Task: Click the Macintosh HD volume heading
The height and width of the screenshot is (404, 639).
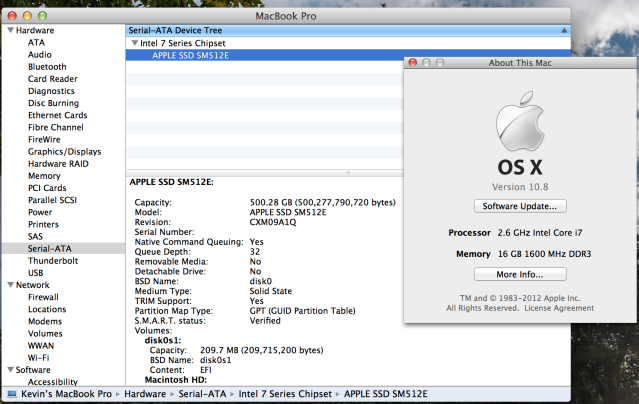Action: pyautogui.click(x=176, y=380)
